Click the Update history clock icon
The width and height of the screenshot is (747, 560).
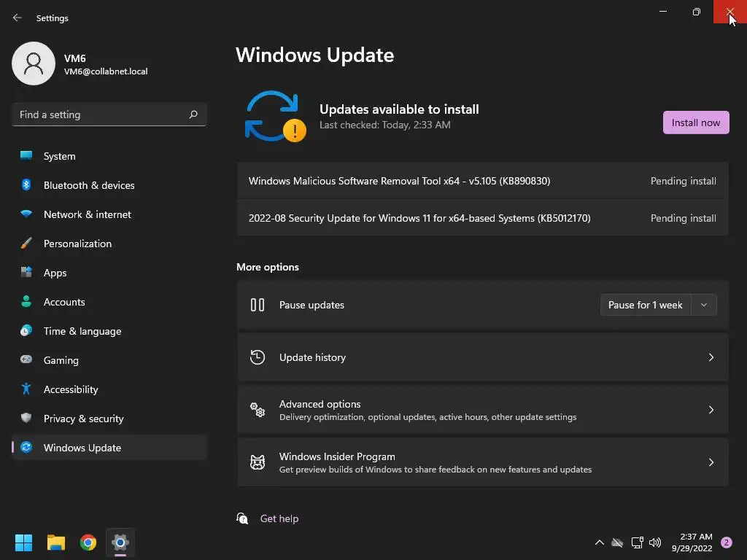pyautogui.click(x=258, y=357)
